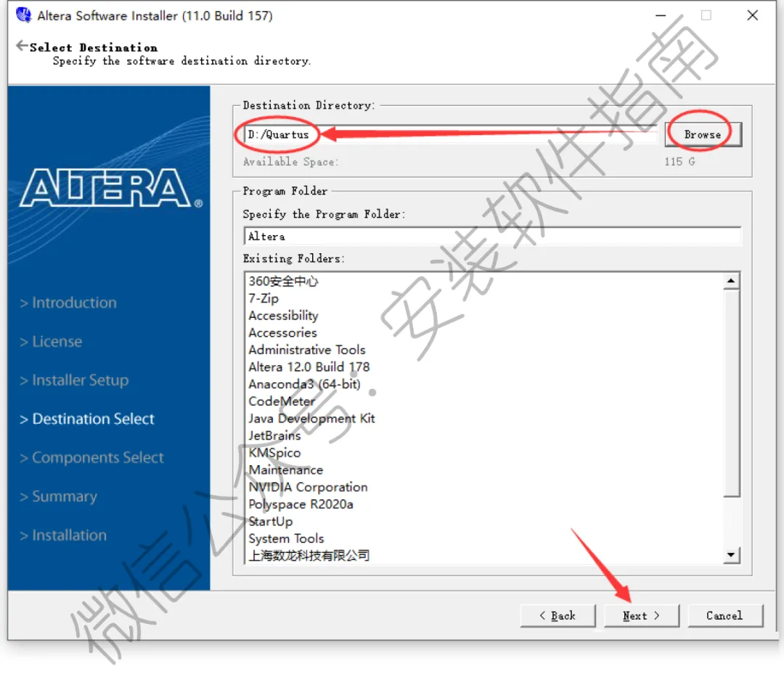Click the Components Select step in sidebar
The width and height of the screenshot is (784, 677).
(x=92, y=458)
